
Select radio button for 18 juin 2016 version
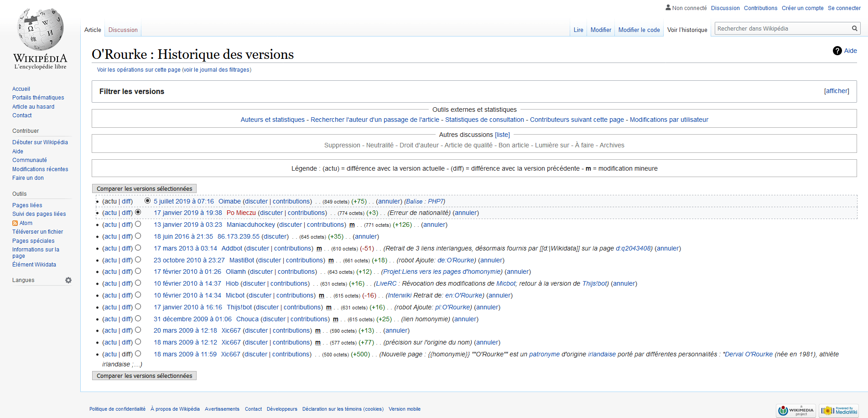click(x=138, y=236)
